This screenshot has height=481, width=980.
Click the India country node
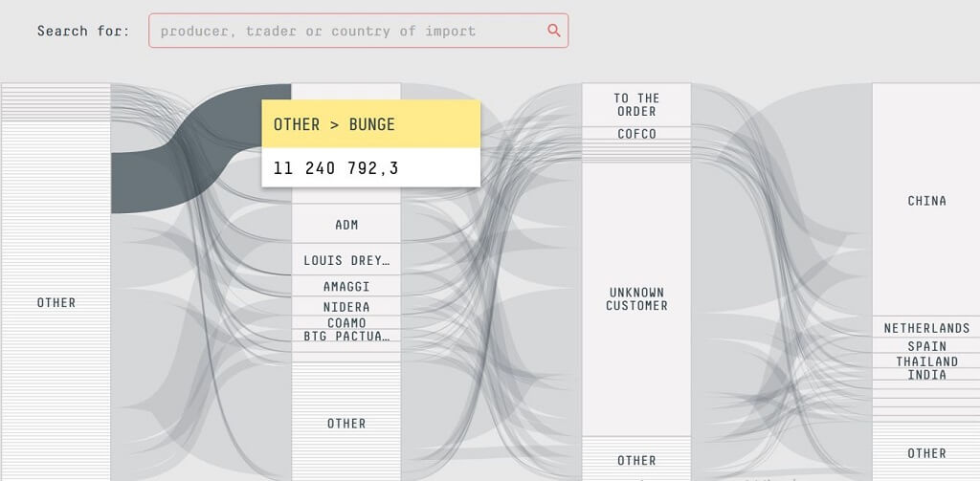pos(925,375)
